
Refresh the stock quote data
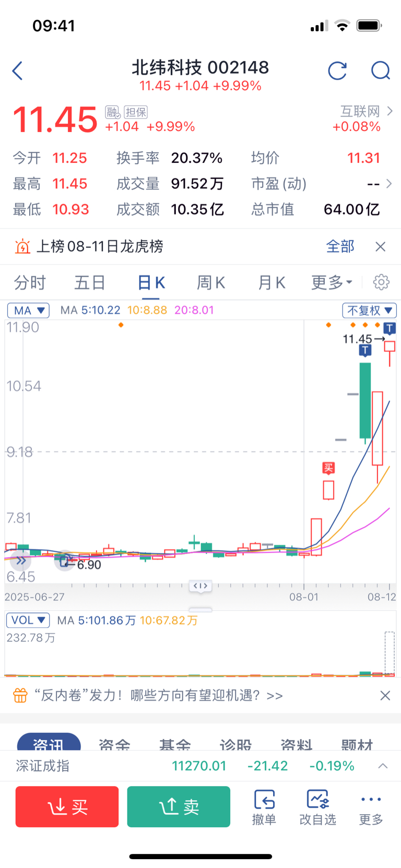pos(337,70)
